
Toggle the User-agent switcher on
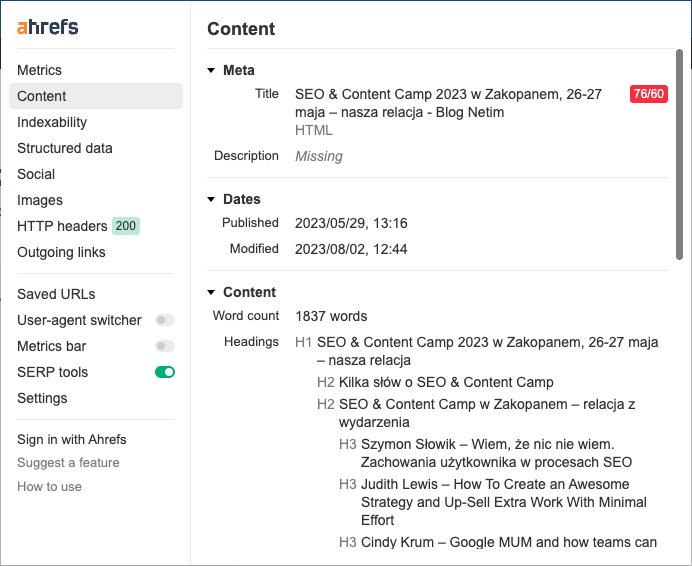point(165,320)
